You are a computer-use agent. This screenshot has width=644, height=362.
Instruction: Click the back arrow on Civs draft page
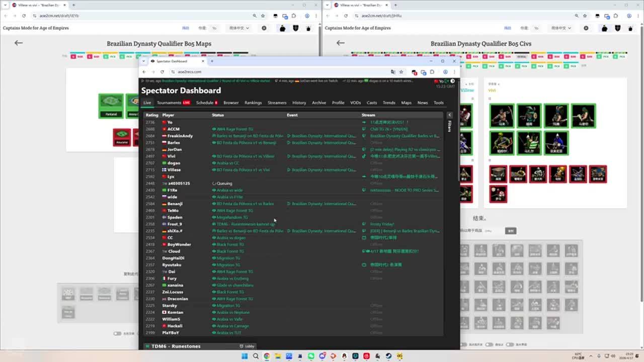[341, 43]
